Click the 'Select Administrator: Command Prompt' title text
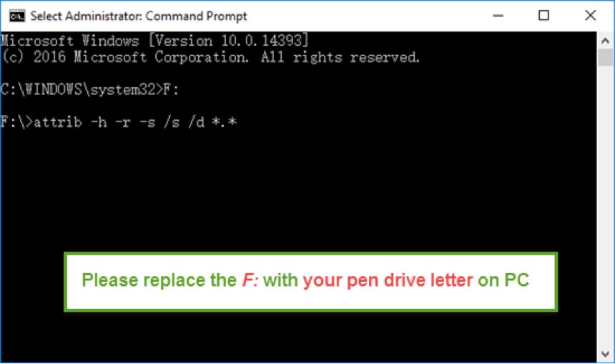Viewport: 615px width, 364px height. click(x=139, y=16)
